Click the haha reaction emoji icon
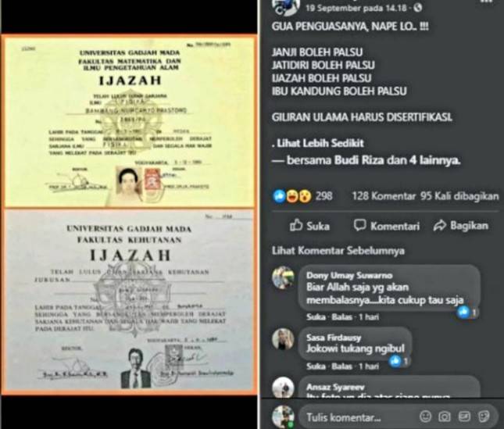 [292, 196]
